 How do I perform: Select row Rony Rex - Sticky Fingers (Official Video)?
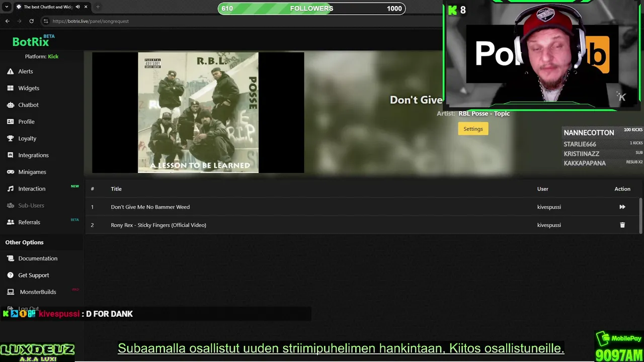(x=362, y=225)
